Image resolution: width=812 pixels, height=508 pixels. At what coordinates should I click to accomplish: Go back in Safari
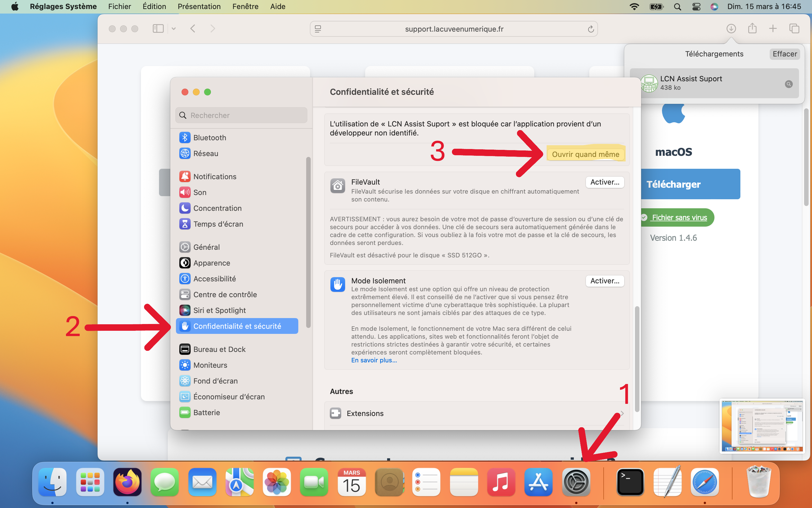pos(193,29)
